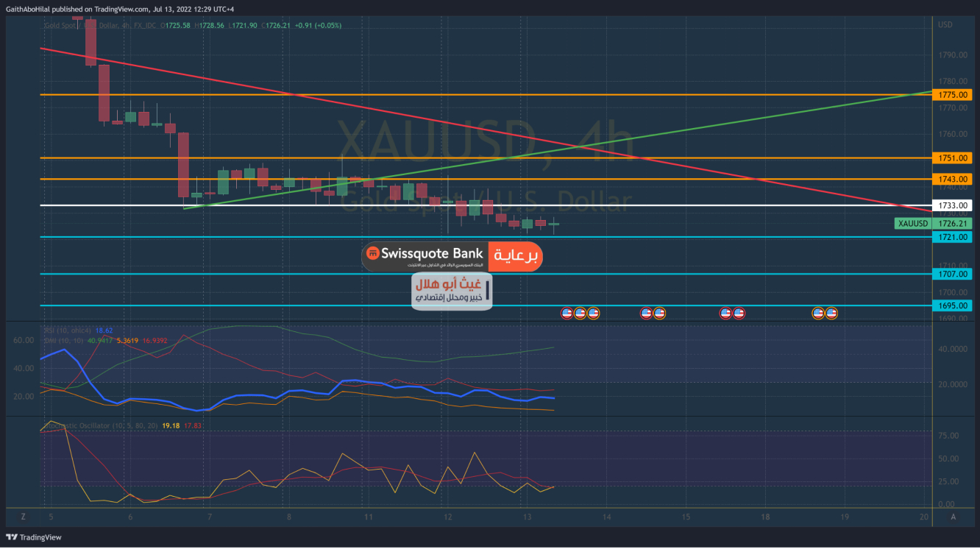Click the 1733.00 white price label

[951, 205]
